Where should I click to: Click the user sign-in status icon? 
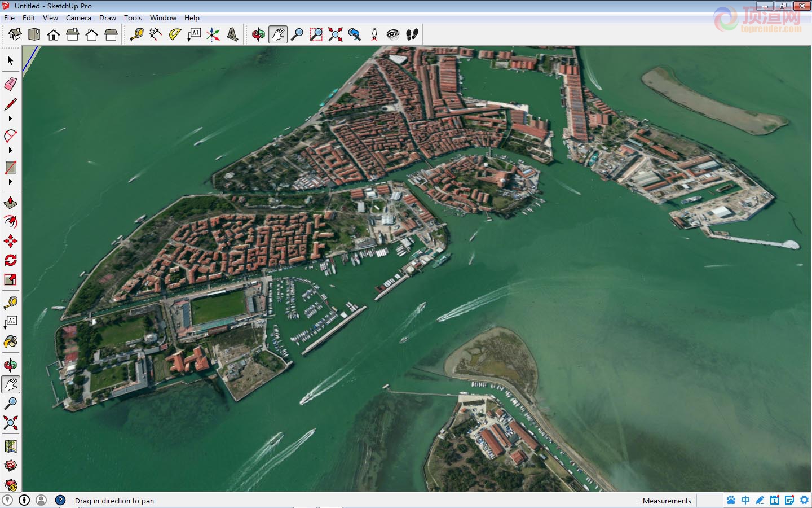(41, 500)
